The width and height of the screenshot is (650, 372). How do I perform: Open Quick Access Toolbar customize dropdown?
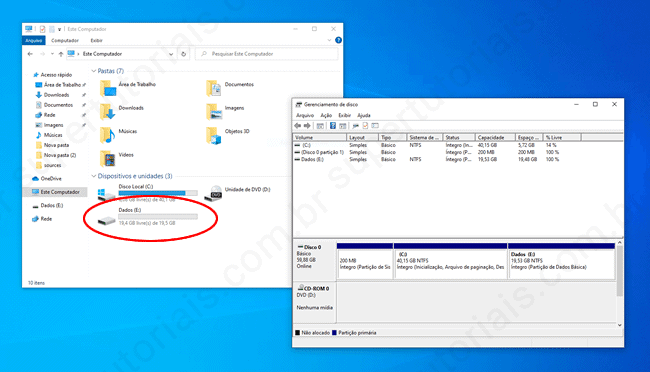tap(60, 29)
